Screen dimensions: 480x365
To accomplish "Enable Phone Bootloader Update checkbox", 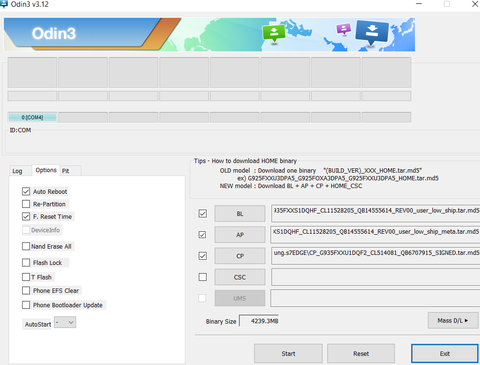I will (26, 305).
